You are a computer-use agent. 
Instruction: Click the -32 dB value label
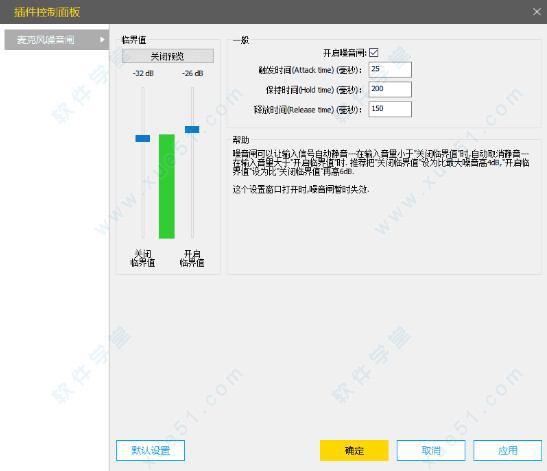(143, 73)
